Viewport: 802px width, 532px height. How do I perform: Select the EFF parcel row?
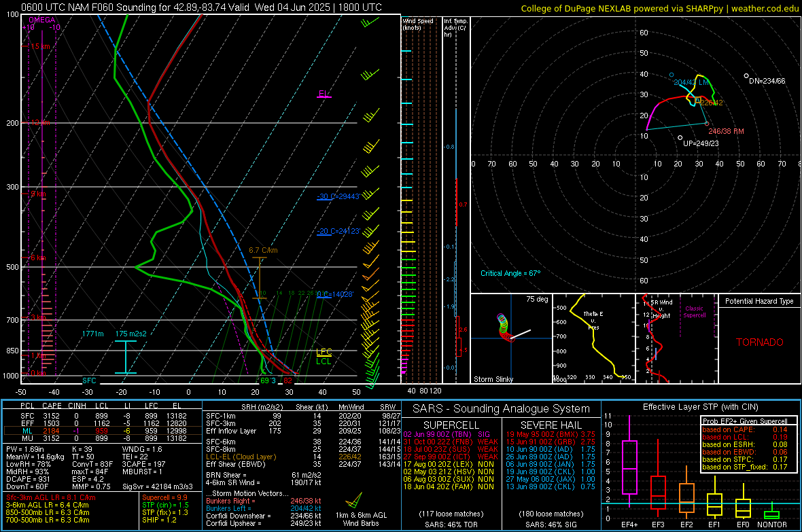coord(102,423)
